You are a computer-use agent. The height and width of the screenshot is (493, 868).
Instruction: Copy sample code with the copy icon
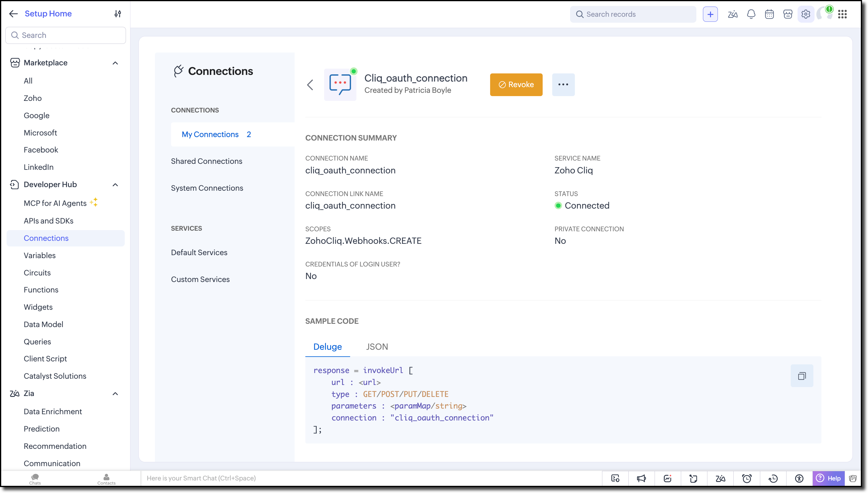tap(802, 376)
